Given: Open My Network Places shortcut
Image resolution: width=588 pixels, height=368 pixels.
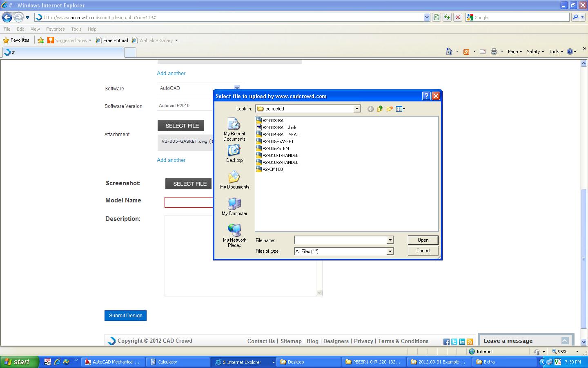Looking at the screenshot, I should click(234, 236).
